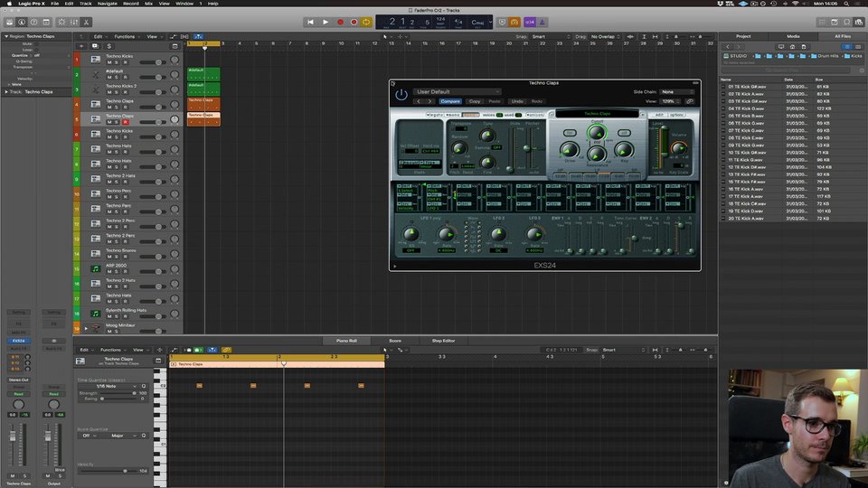Select the Media tab in browser
Image resolution: width=868 pixels, height=488 pixels.
(x=793, y=36)
